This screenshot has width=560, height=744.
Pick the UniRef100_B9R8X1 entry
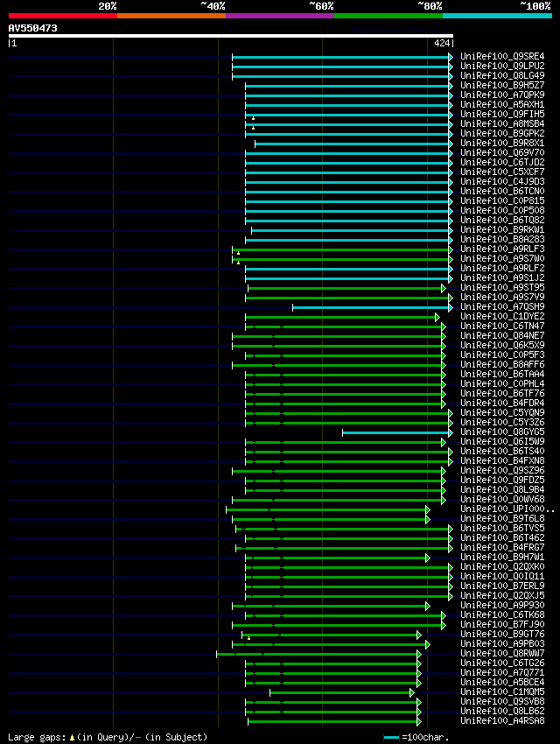coord(502,144)
